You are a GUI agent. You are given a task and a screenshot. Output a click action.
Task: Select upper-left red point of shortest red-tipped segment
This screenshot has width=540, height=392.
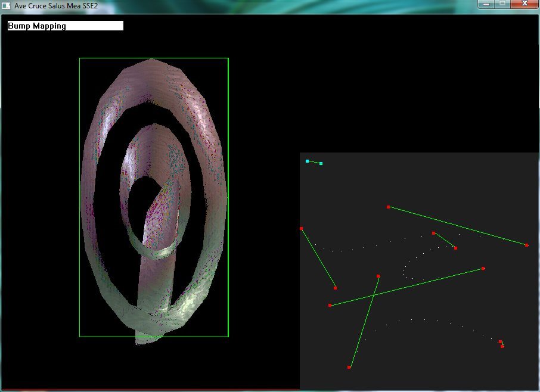click(x=433, y=233)
